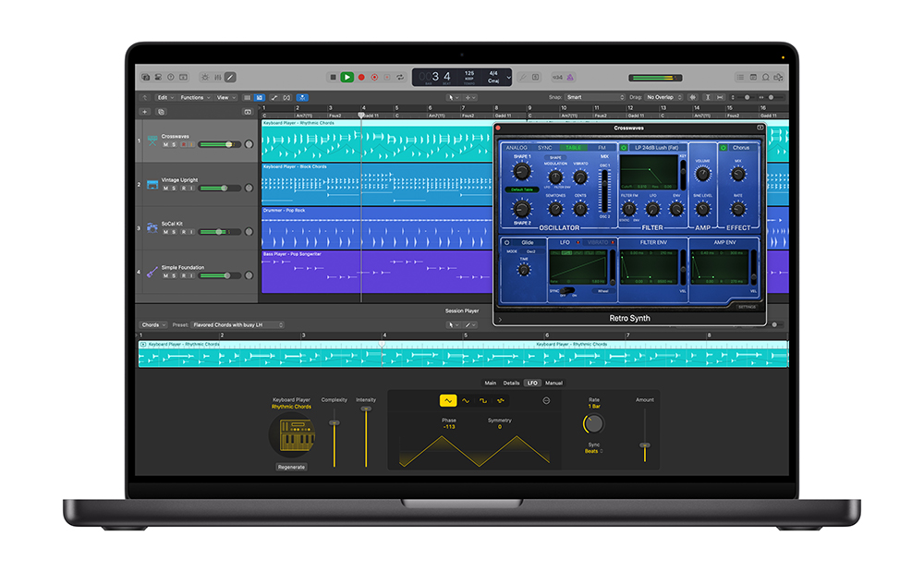
Task: Toggle the Retro Synth Chorus power button
Action: click(x=725, y=148)
